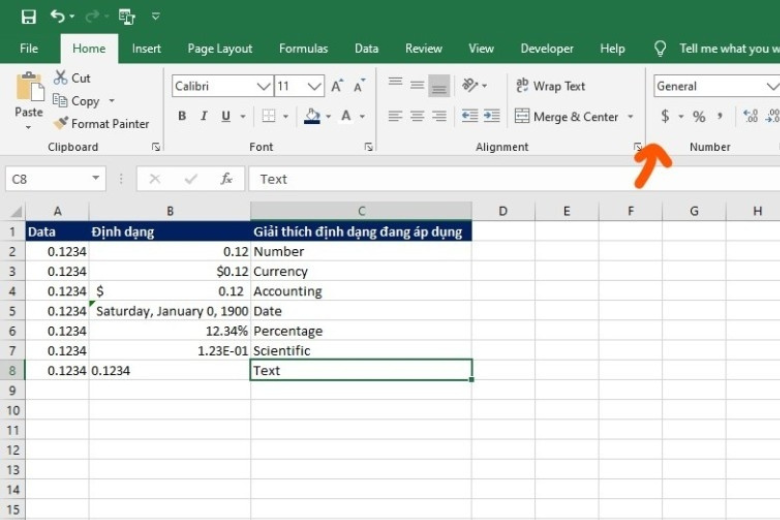
Task: Click formula bar containing Text
Action: click(x=514, y=179)
